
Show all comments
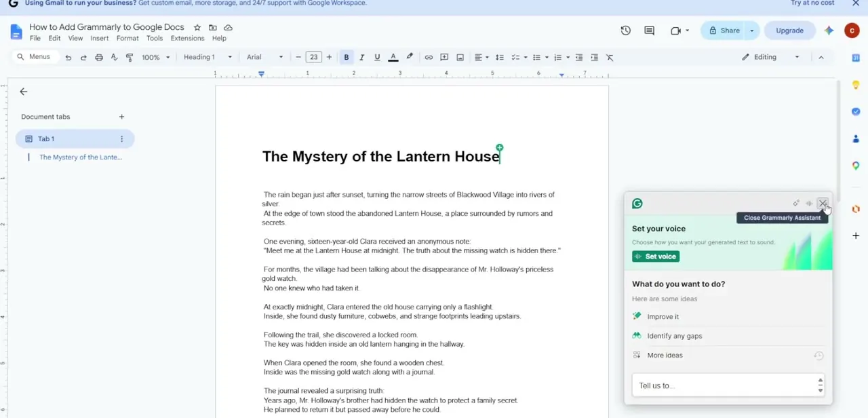(x=649, y=31)
